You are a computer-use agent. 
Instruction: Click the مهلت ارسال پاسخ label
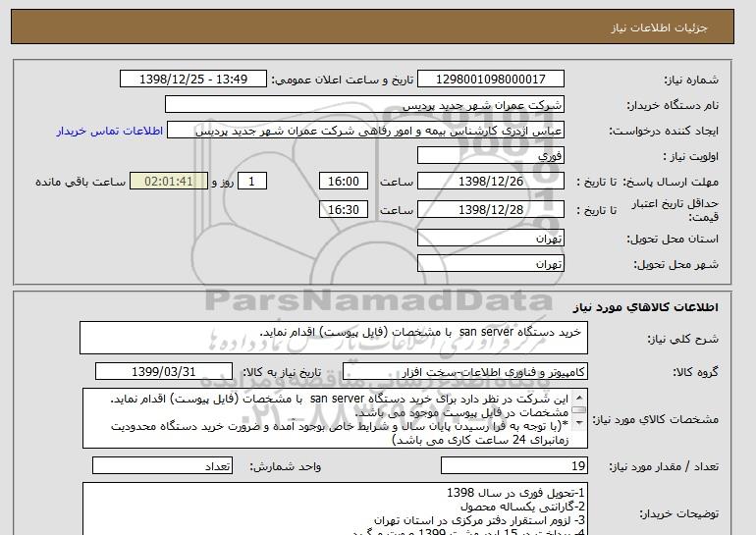coord(671,182)
